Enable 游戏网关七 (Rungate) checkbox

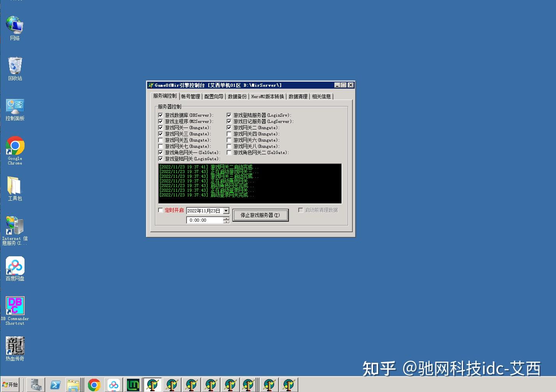click(160, 146)
